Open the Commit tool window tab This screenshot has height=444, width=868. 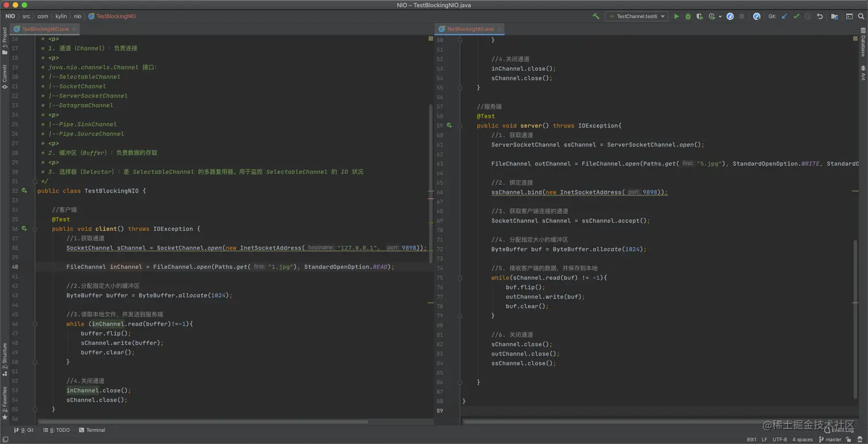pos(5,77)
